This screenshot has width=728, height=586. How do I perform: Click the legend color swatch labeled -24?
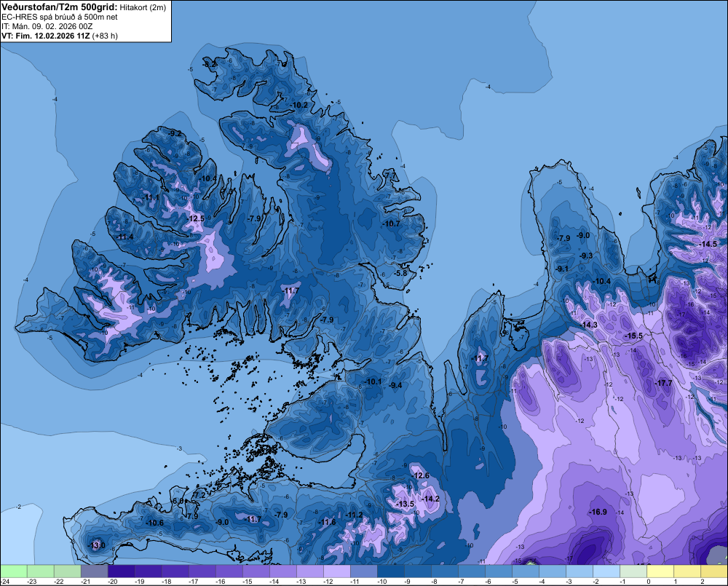pos(13,571)
